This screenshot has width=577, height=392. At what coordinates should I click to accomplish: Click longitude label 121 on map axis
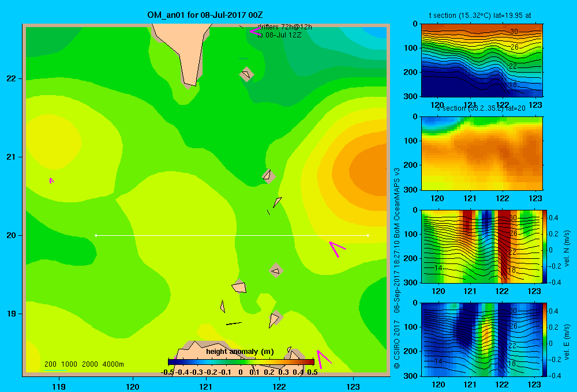[206, 386]
